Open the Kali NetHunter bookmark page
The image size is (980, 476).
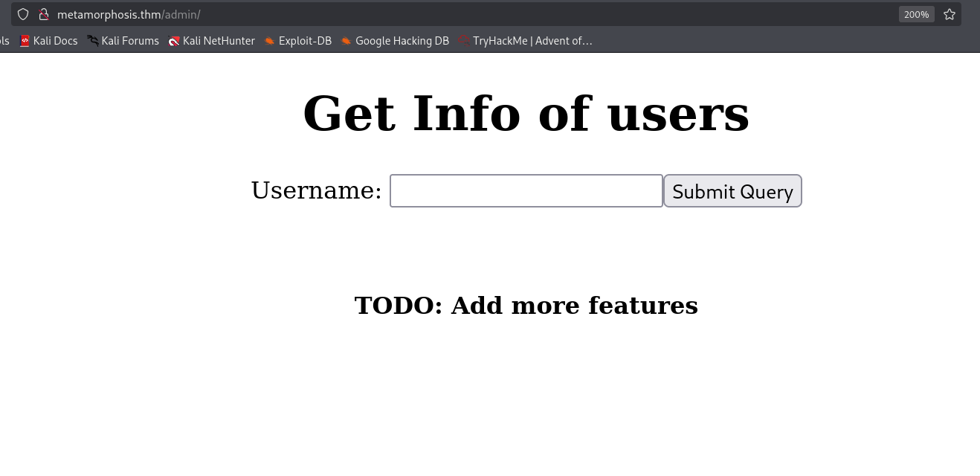[219, 41]
